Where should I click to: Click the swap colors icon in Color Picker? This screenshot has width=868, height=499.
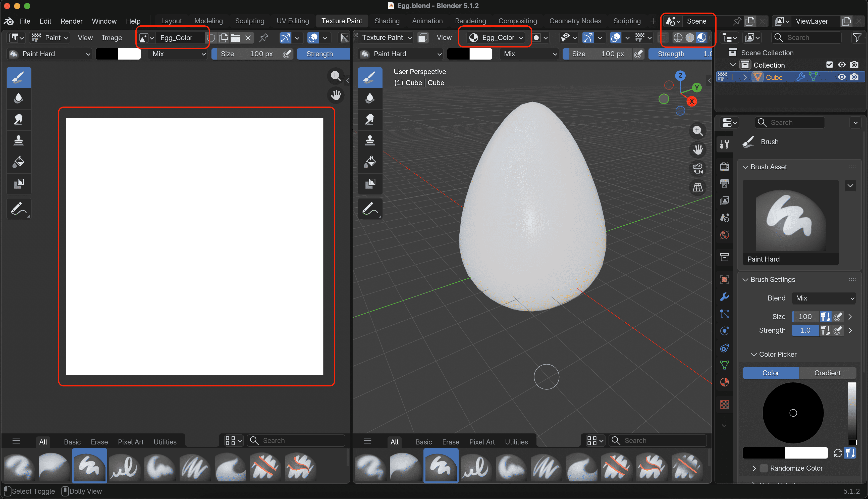(838, 453)
